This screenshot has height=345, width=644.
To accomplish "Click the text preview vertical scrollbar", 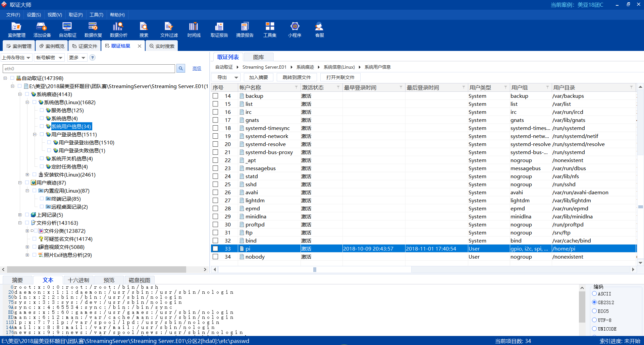I will point(582,306).
